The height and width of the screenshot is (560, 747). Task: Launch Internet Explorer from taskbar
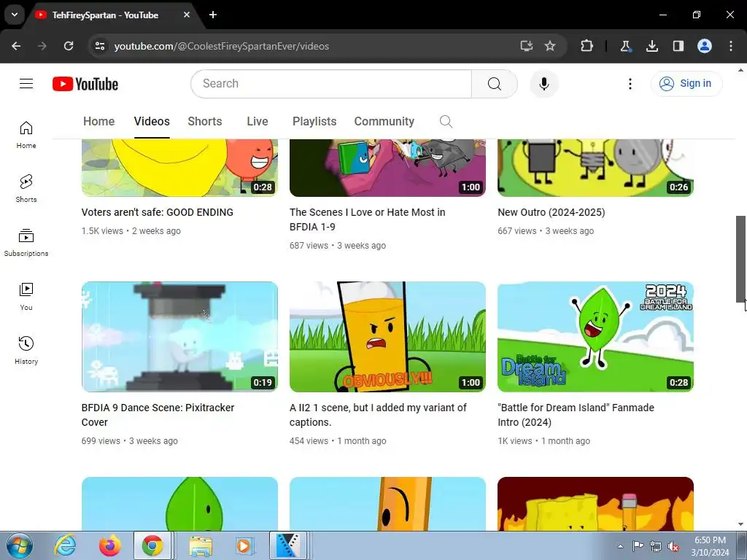point(65,546)
